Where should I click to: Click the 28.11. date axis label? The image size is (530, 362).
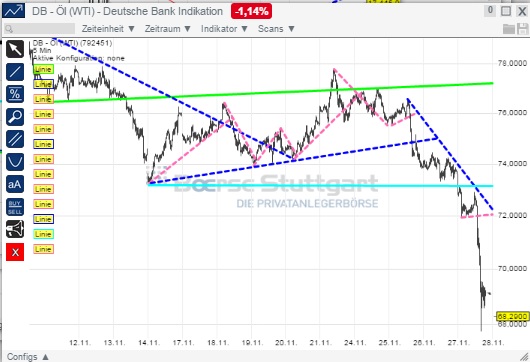pos(493,343)
